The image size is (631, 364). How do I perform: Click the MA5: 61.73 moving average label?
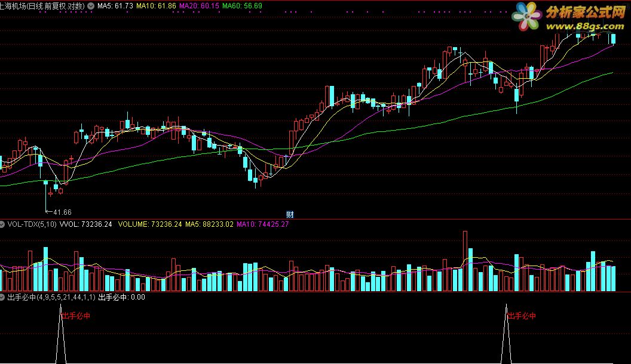point(115,6)
